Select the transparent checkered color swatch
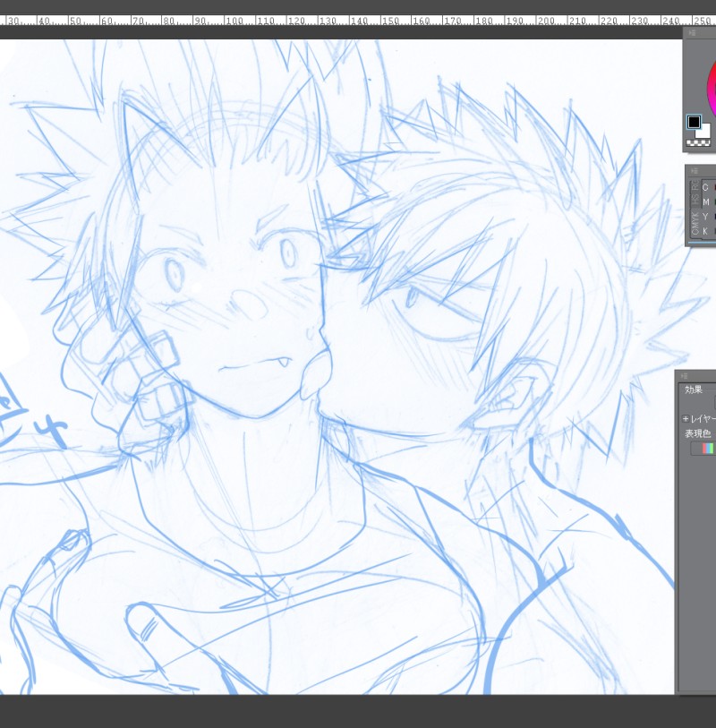This screenshot has height=728, width=716. pos(698,142)
